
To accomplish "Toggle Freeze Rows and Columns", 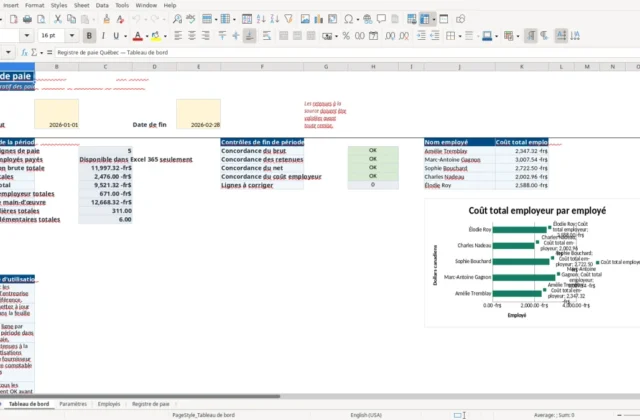I will click(x=424, y=19).
